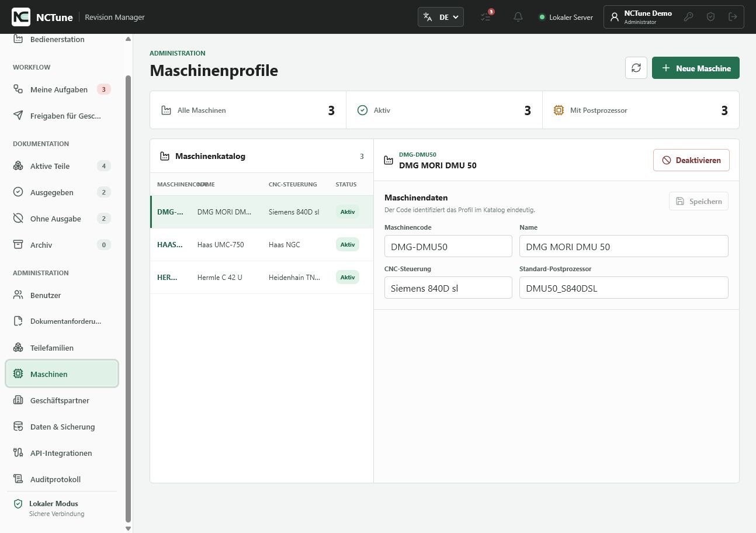Click the NCTune logo icon

(x=21, y=17)
